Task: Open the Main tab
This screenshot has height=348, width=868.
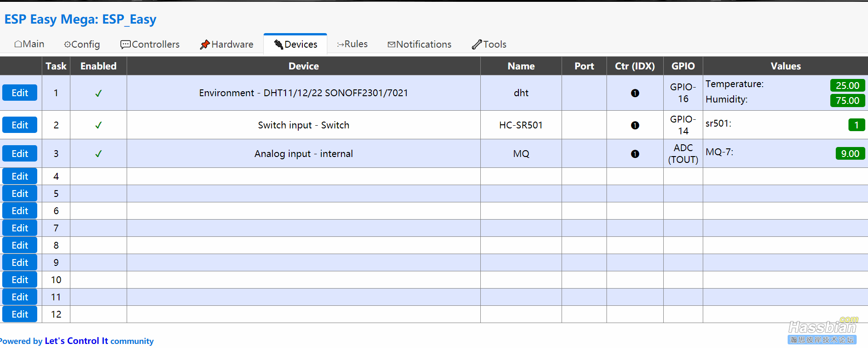Action: pos(29,44)
